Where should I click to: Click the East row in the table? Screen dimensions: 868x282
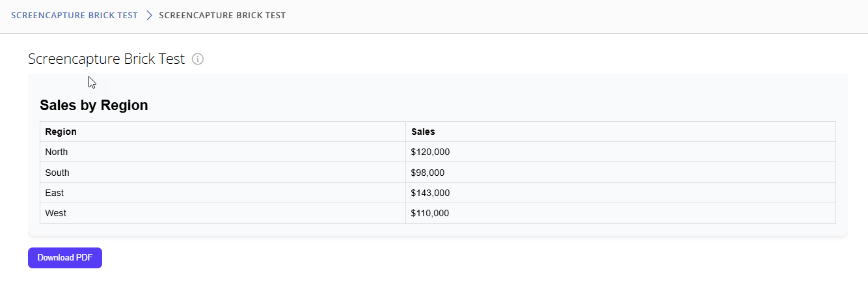(x=438, y=193)
